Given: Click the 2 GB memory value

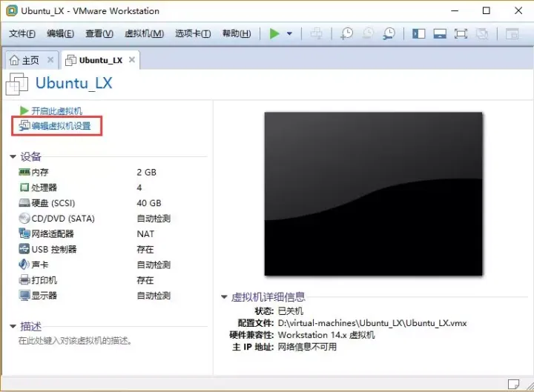Looking at the screenshot, I should (146, 172).
